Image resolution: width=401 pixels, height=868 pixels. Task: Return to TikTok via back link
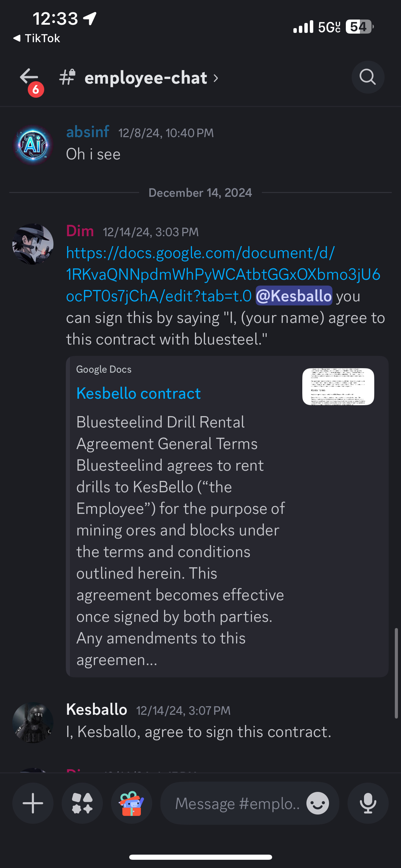click(x=37, y=38)
